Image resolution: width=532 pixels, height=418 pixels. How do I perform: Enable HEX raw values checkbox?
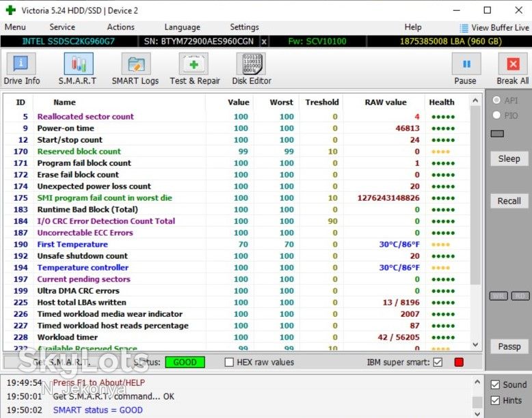click(229, 363)
